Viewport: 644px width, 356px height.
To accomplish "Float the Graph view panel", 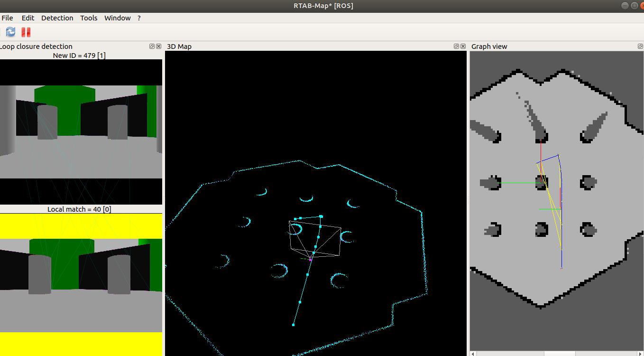I will pyautogui.click(x=640, y=47).
